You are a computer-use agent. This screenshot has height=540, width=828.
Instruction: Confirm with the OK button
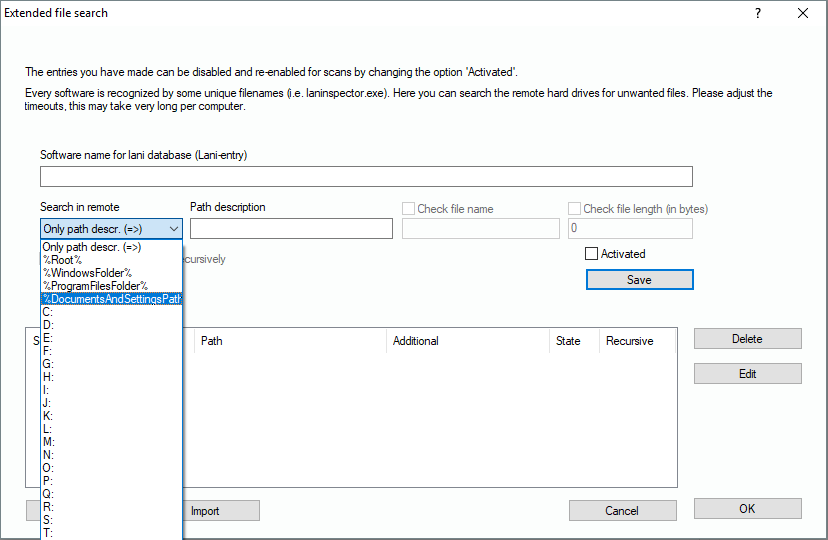[x=747, y=509]
